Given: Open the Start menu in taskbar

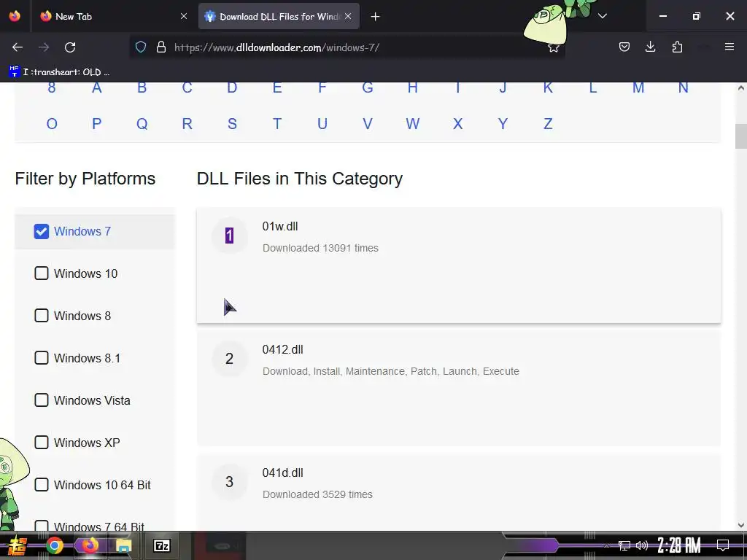Looking at the screenshot, I should click(x=18, y=545).
